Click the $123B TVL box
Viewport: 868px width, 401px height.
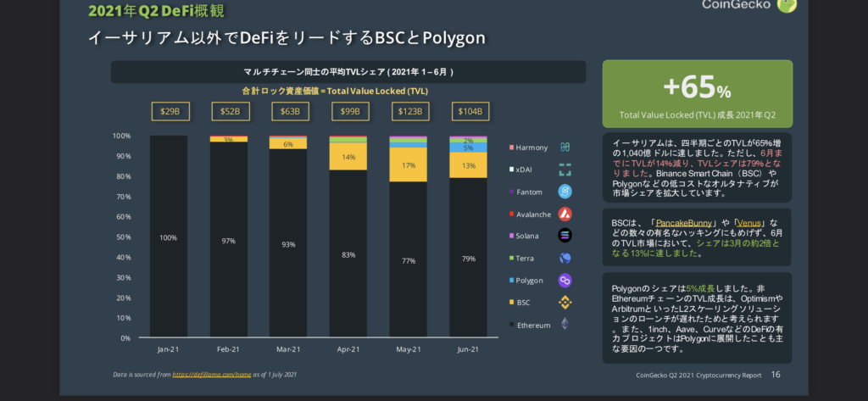click(x=410, y=111)
